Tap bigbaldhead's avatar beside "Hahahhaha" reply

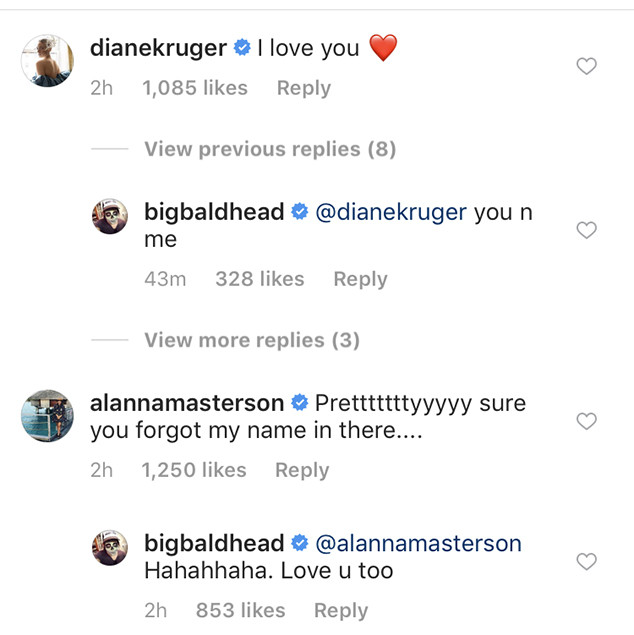click(x=110, y=548)
